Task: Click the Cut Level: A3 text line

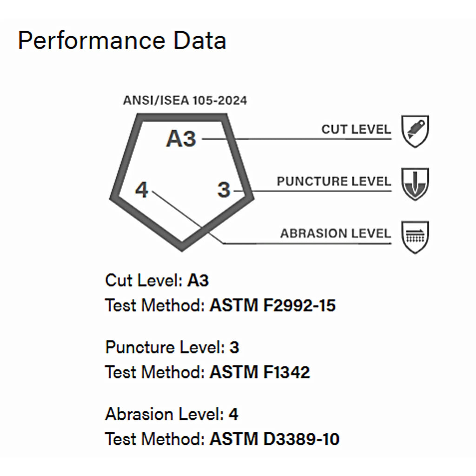Action: [157, 281]
